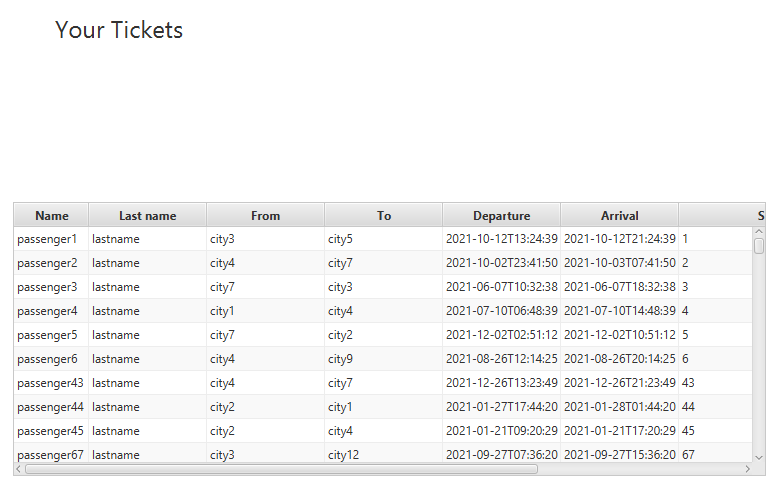Click the Last name column header
This screenshot has width=775, height=491.
(147, 215)
